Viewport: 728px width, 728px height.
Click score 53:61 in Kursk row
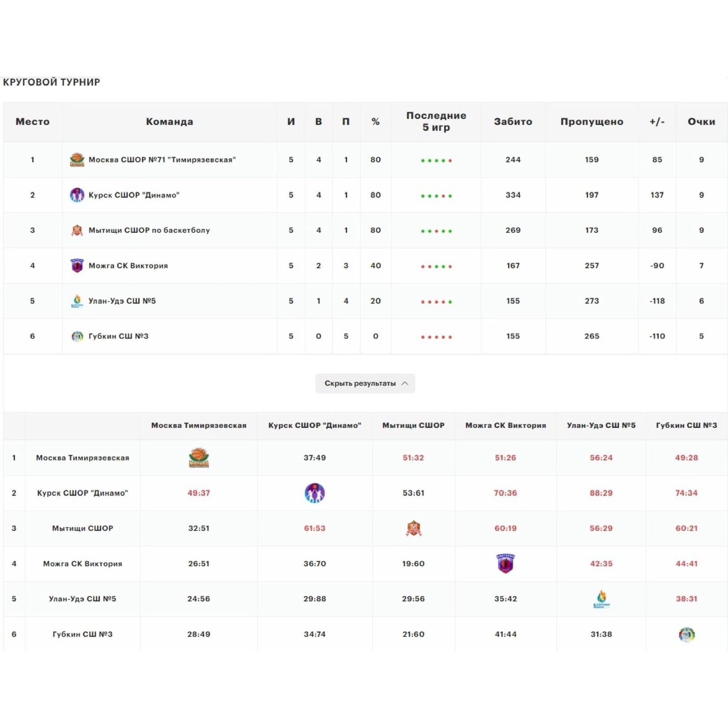(413, 493)
